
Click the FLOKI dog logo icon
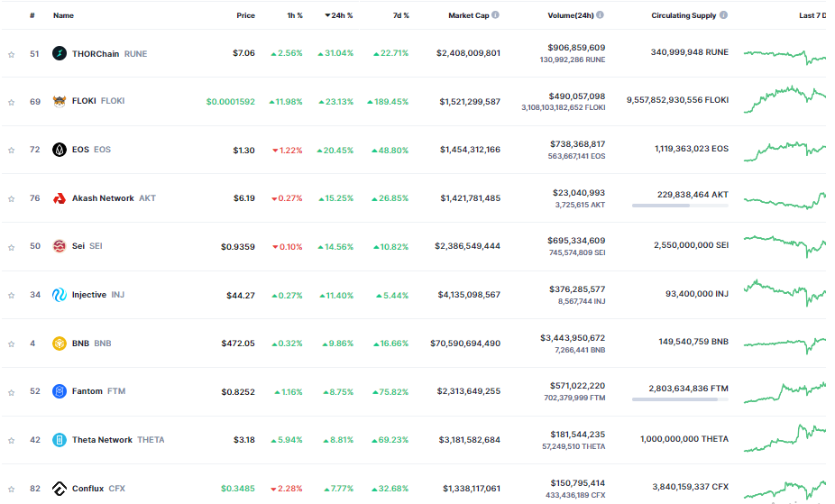click(x=60, y=101)
